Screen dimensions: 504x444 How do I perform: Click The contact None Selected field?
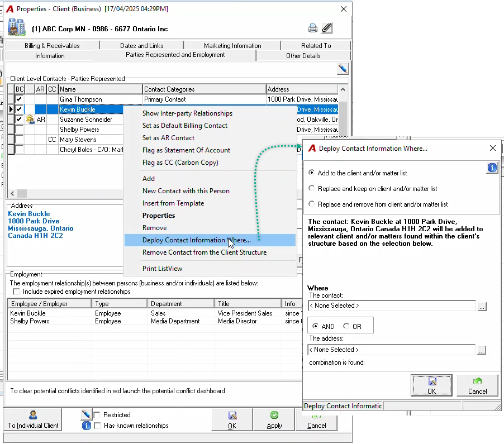coord(392,305)
